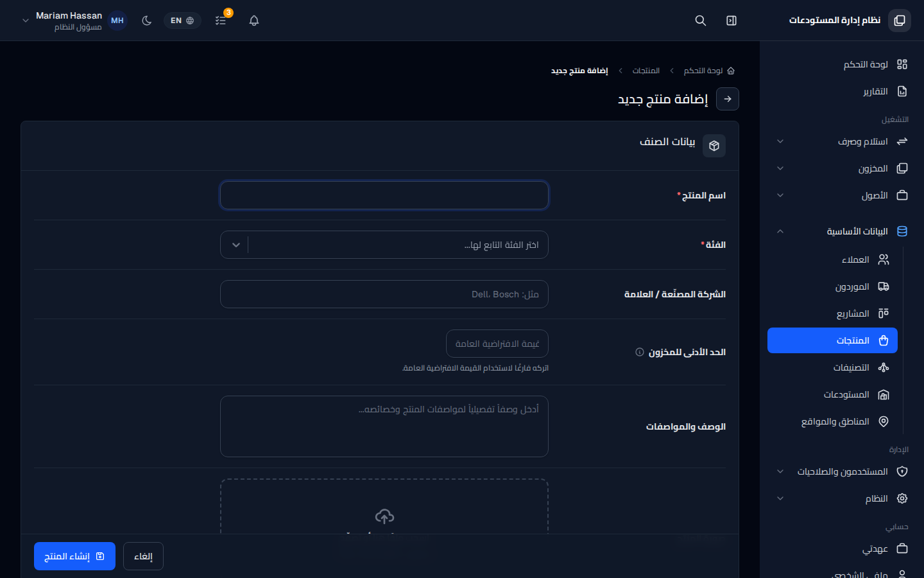924x578 pixels.
Task: Click the بيانات الصنف box icon
Action: pos(714,146)
